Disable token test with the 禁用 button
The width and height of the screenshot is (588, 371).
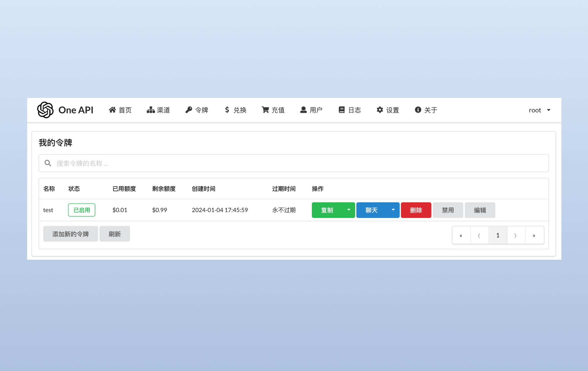tap(448, 210)
